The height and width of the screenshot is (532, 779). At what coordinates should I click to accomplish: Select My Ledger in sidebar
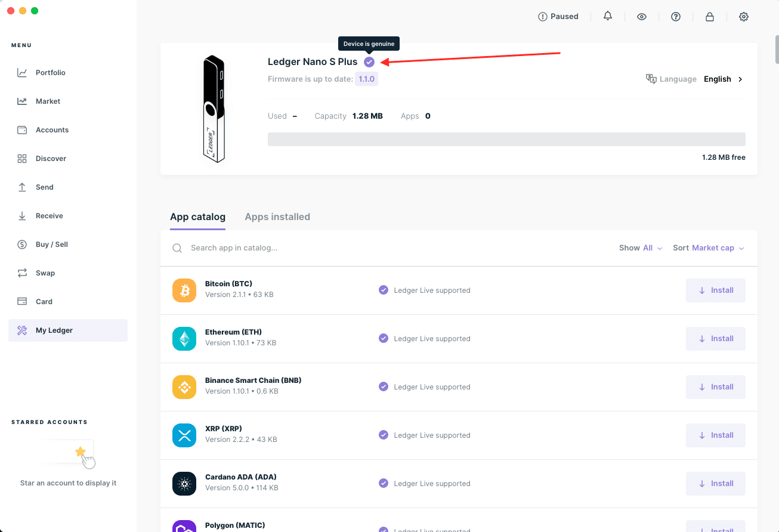pos(68,330)
